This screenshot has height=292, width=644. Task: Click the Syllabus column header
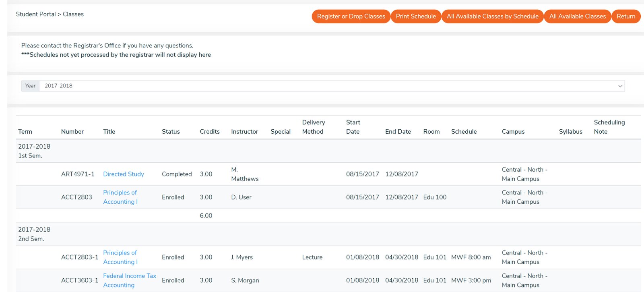point(571,132)
